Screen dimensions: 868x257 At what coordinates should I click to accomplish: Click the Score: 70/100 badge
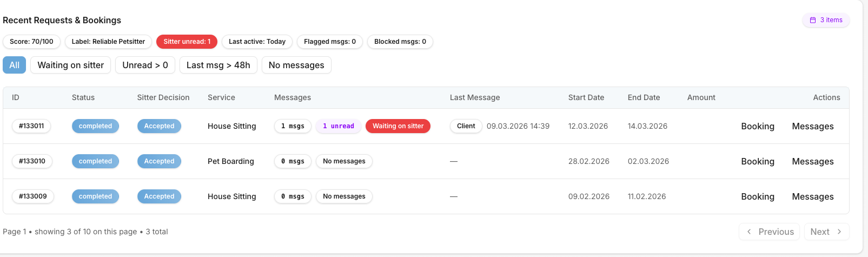31,42
